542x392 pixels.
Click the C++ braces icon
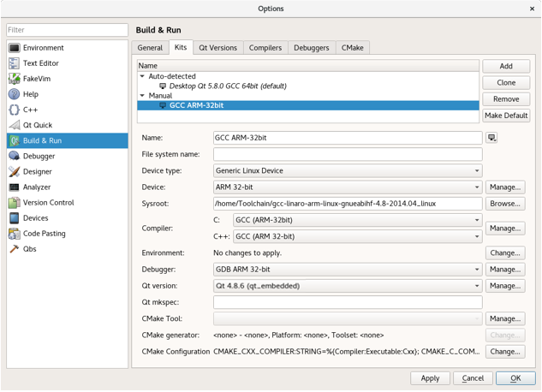(x=15, y=110)
